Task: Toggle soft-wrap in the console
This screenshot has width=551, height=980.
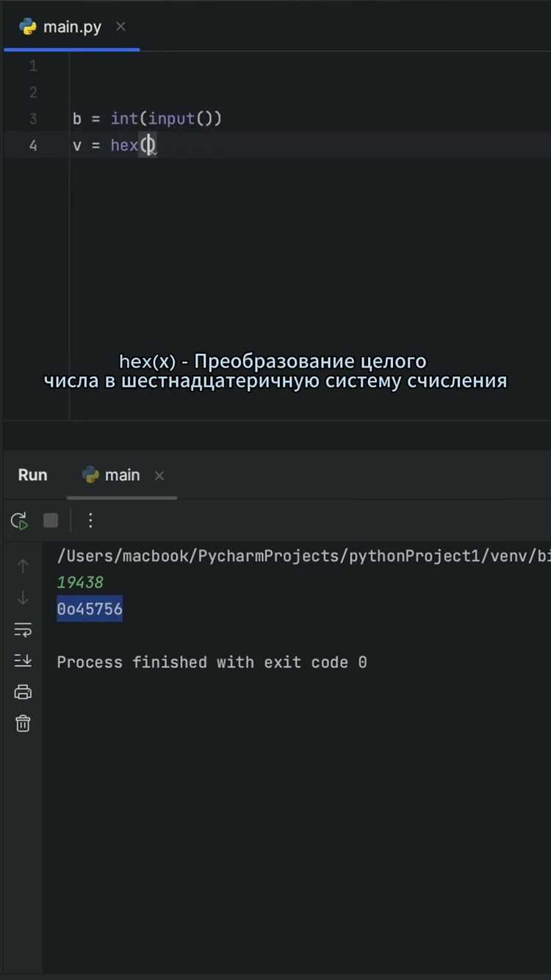Action: (x=23, y=630)
